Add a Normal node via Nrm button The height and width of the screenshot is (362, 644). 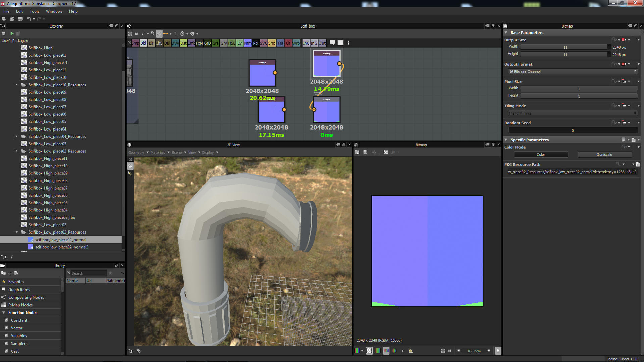coord(248,43)
